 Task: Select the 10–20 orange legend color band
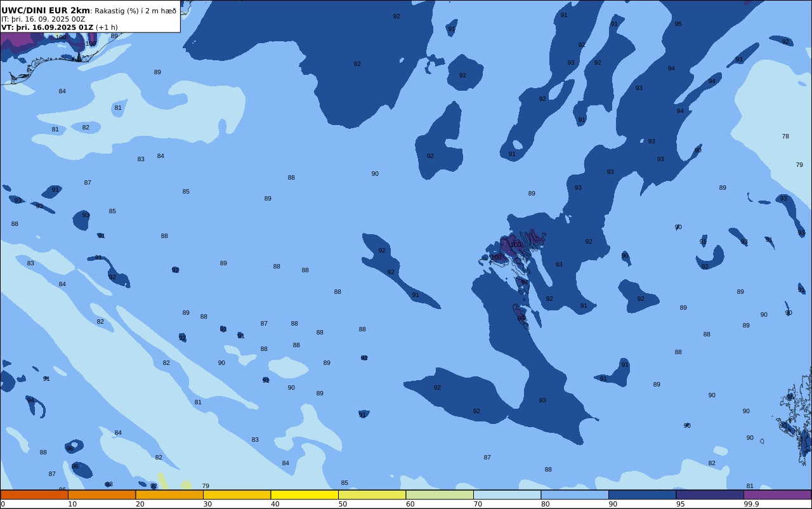(x=101, y=494)
